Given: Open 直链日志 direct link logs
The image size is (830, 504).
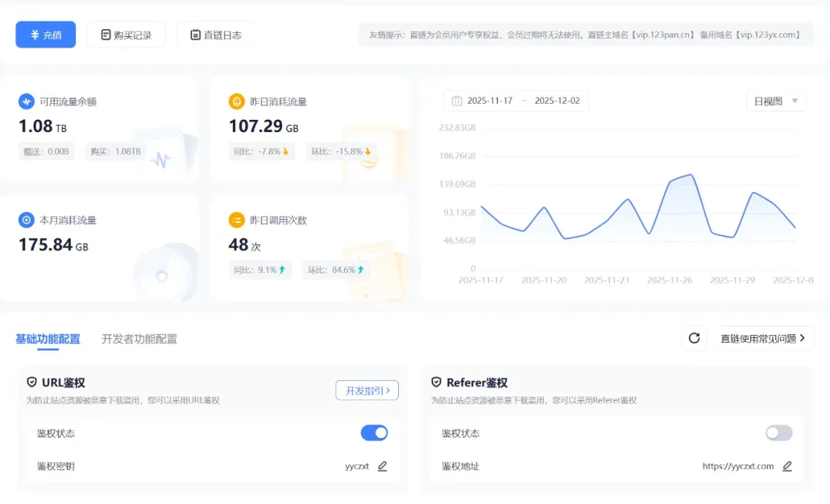Looking at the screenshot, I should point(215,35).
